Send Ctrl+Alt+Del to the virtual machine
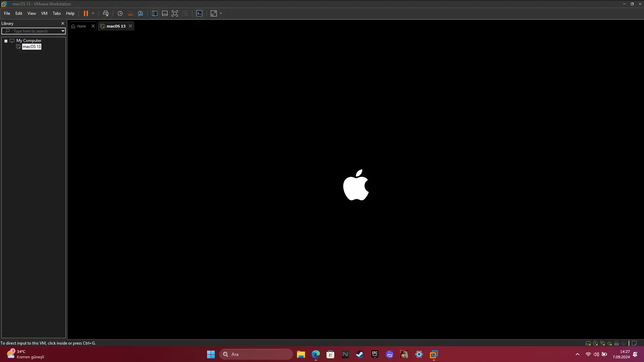644x362 pixels. click(106, 13)
